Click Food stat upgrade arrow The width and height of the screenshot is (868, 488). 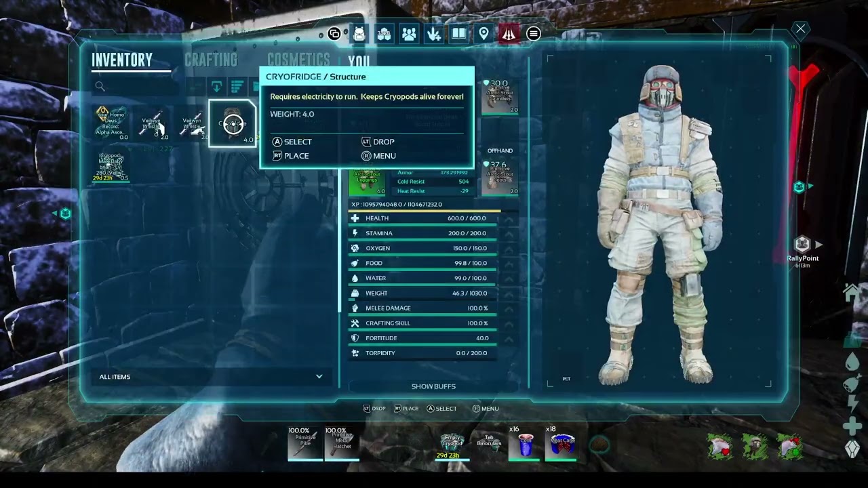coord(509,263)
